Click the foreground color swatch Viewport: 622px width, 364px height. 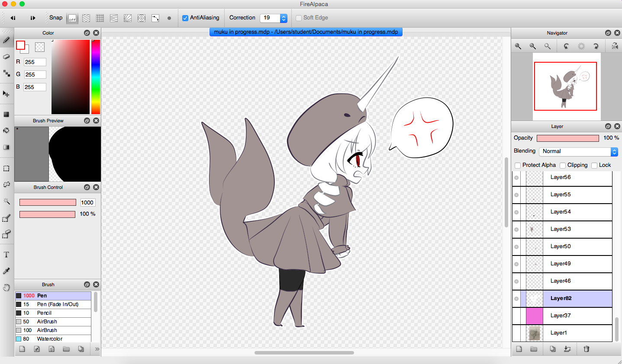(x=20, y=45)
